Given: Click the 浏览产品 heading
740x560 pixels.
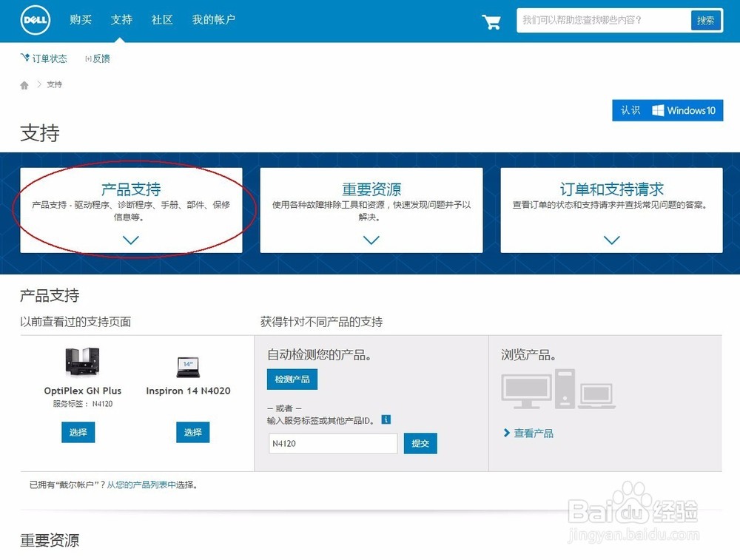Looking at the screenshot, I should 528,355.
